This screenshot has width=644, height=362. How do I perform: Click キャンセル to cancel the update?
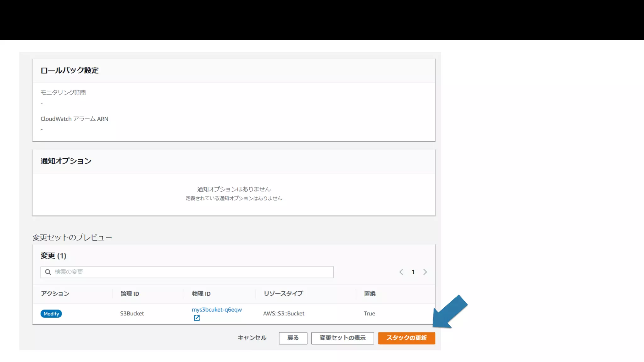[252, 338]
